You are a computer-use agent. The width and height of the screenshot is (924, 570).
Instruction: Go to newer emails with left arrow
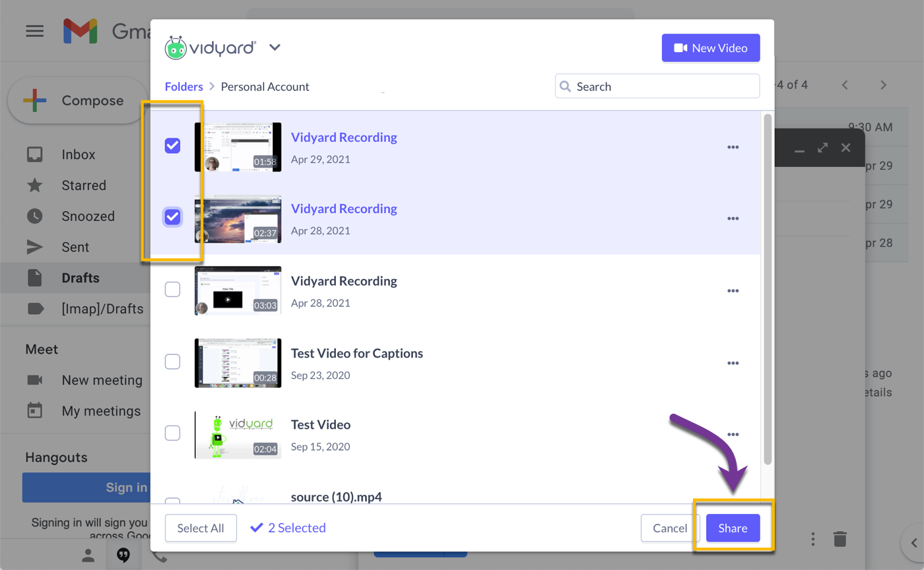click(x=845, y=85)
